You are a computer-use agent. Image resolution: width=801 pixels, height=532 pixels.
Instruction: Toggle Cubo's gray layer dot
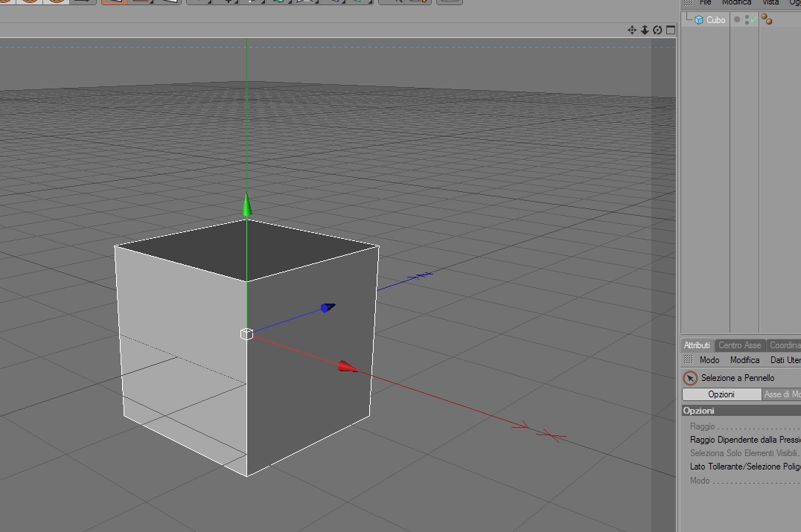coord(737,19)
